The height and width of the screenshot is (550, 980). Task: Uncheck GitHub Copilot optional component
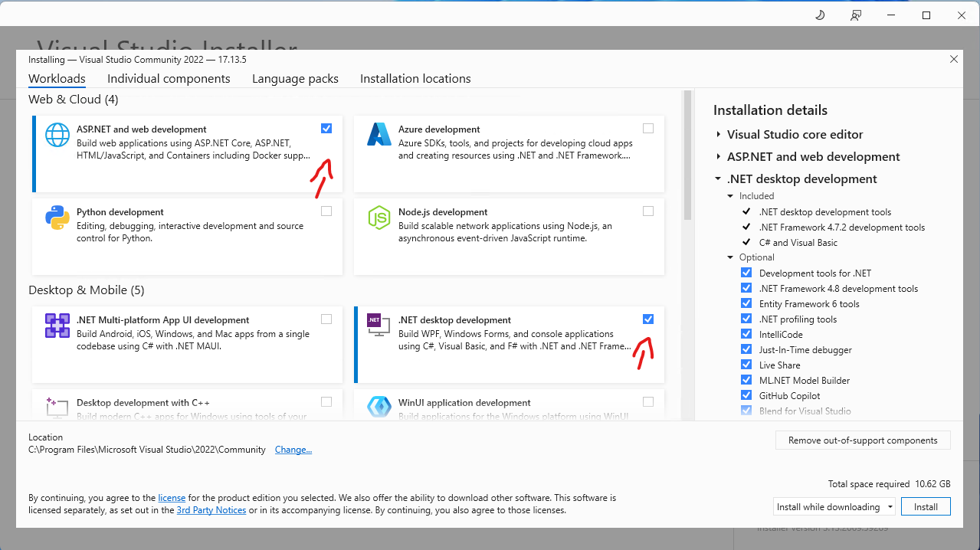pos(746,395)
